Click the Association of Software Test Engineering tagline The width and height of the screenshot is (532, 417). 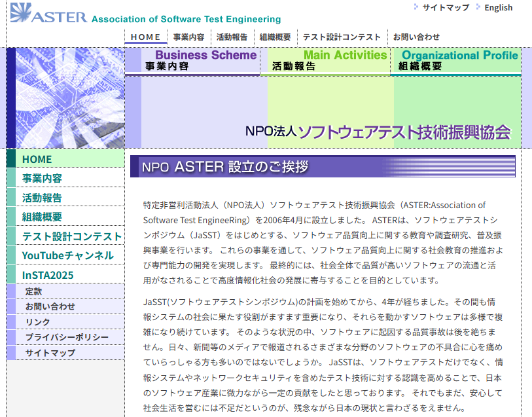[186, 19]
